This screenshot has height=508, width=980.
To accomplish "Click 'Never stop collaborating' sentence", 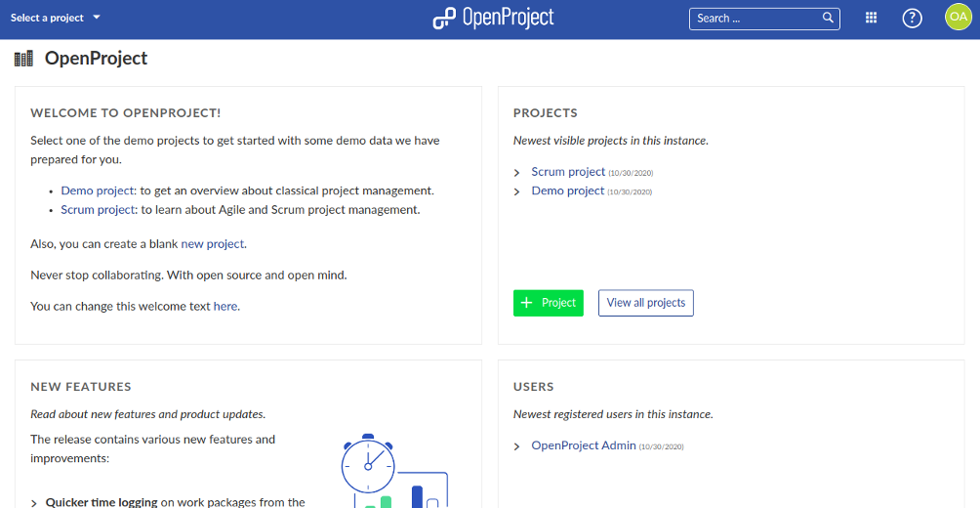I will pyautogui.click(x=188, y=275).
